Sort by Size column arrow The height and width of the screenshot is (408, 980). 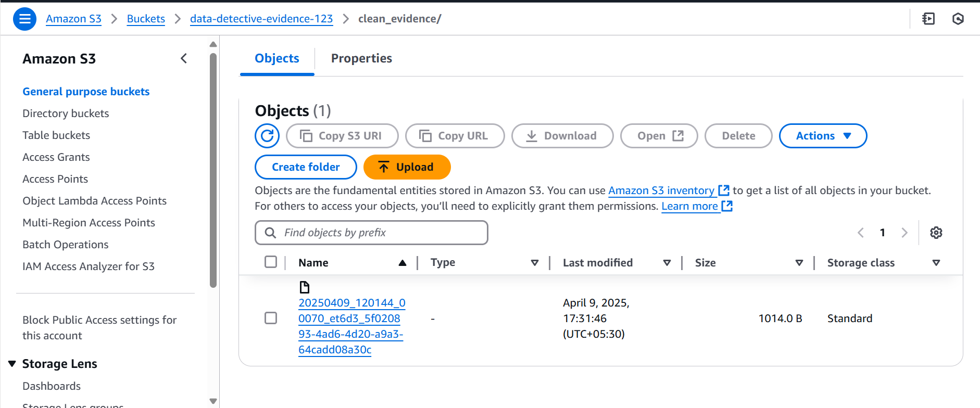[x=799, y=263]
